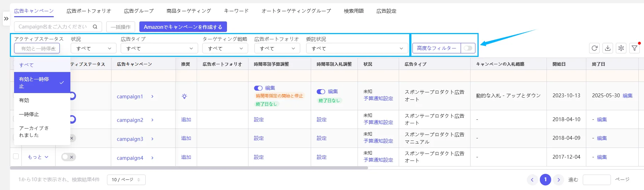
Task: Click page number 1 button
Action: pos(545,180)
